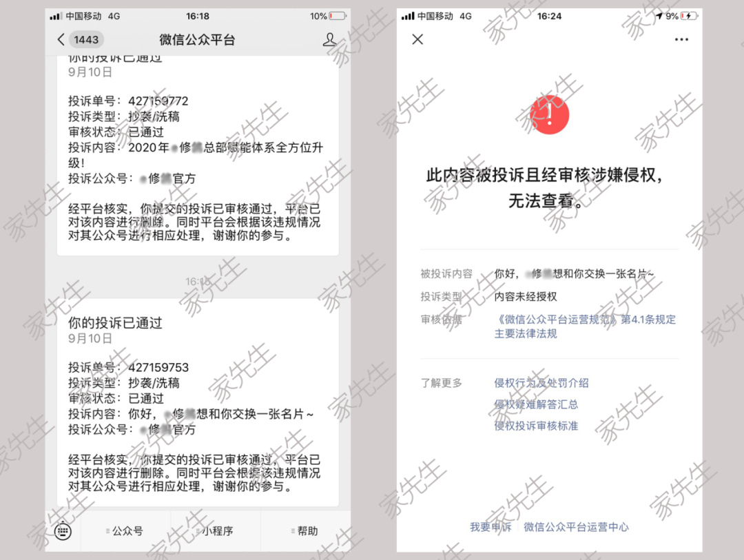Open the 侵权投诉审核标准 link
The height and width of the screenshot is (560, 744).
click(x=536, y=426)
